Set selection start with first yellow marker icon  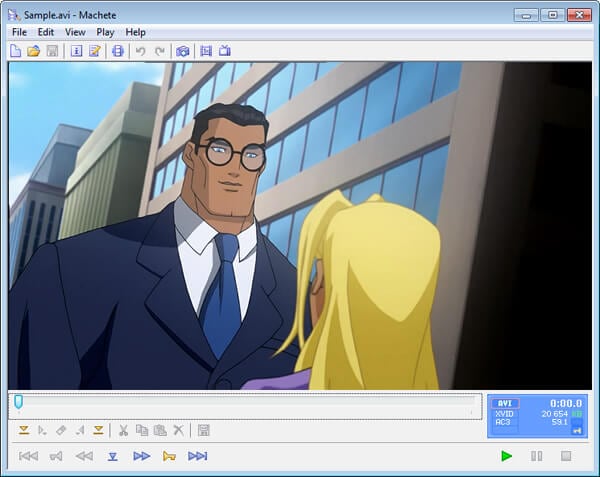pos(24,431)
